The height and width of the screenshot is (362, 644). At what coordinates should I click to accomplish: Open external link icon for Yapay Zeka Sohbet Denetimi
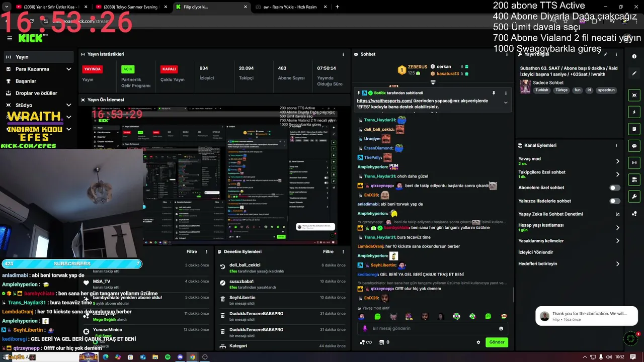[618, 214]
